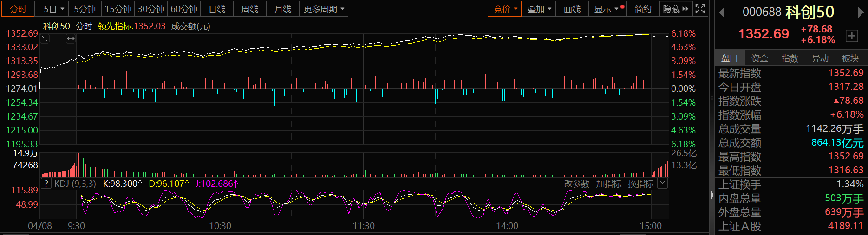Switch to the 资金 tab

click(759, 58)
